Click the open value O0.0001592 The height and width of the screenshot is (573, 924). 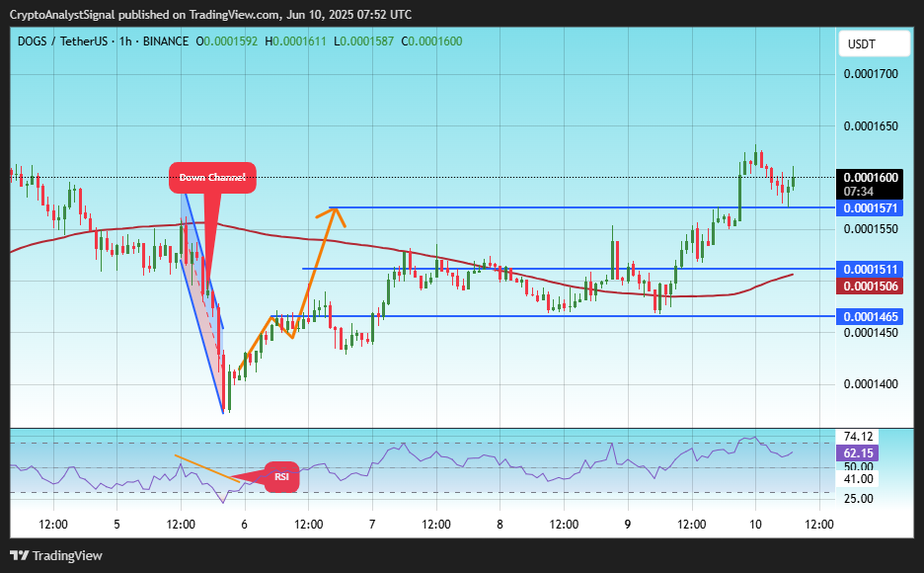227,41
